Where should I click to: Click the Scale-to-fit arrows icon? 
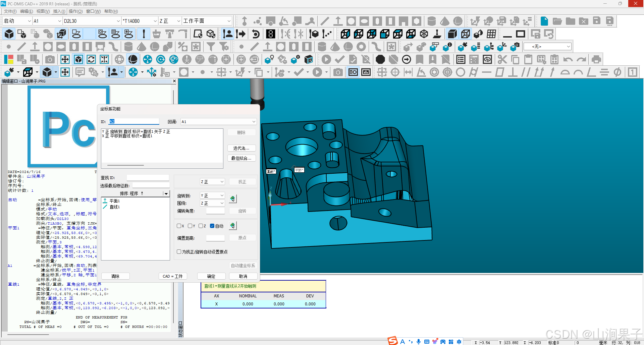click(x=65, y=60)
